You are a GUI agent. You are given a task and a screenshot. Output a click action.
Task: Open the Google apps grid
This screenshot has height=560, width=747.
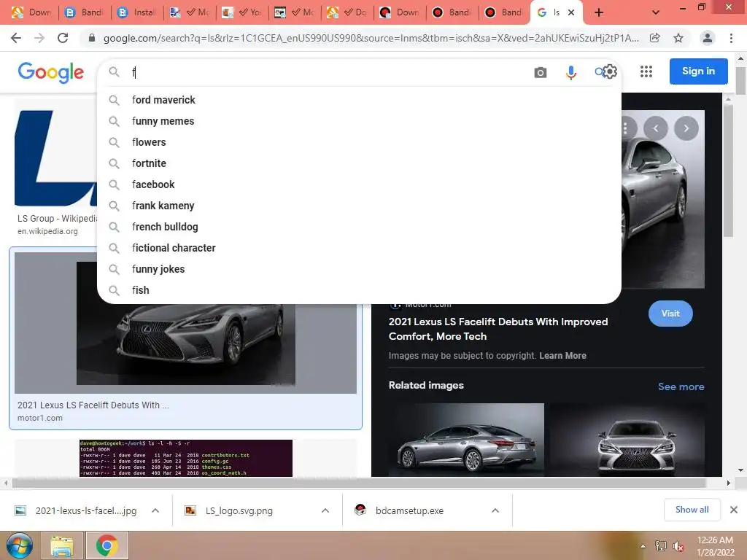(646, 71)
